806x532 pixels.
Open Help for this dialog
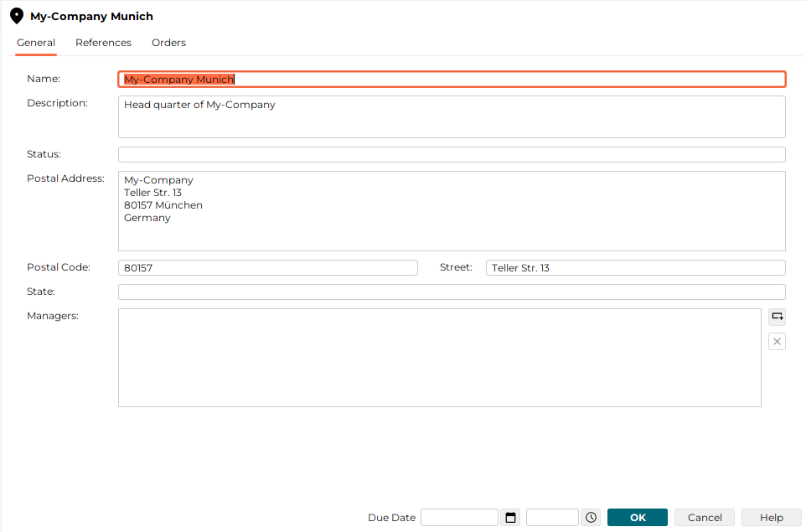click(x=771, y=517)
